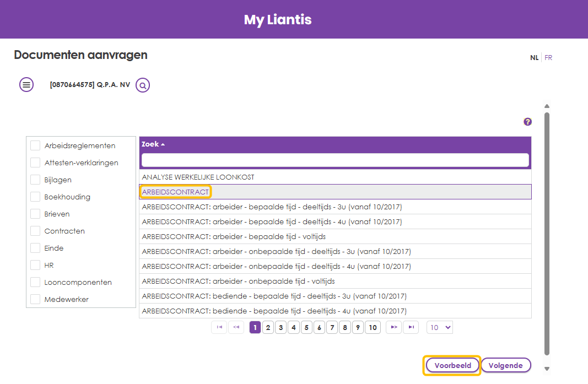Select current page 1 button
The height and width of the screenshot is (384, 588).
tap(255, 327)
